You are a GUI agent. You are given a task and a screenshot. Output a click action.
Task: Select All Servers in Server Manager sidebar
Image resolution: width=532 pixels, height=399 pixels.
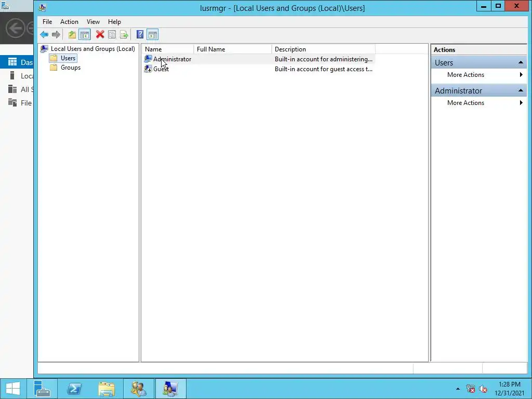click(17, 89)
